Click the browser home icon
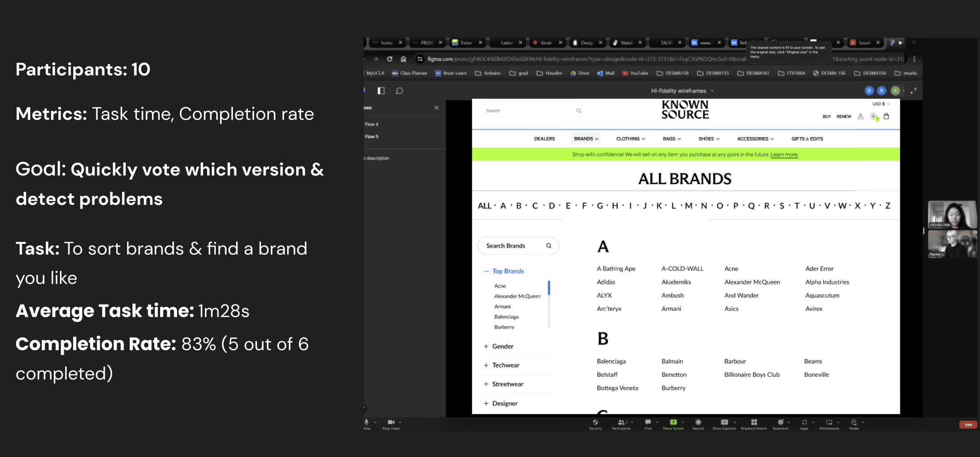Viewport: 980px width, 457px height. pos(403,59)
